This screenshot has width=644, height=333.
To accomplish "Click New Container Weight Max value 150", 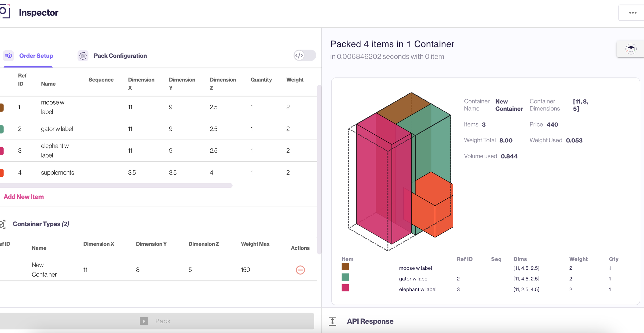I will pos(245,270).
